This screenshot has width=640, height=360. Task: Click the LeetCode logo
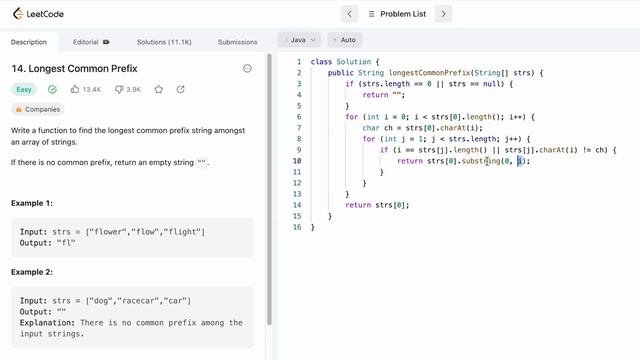click(38, 14)
